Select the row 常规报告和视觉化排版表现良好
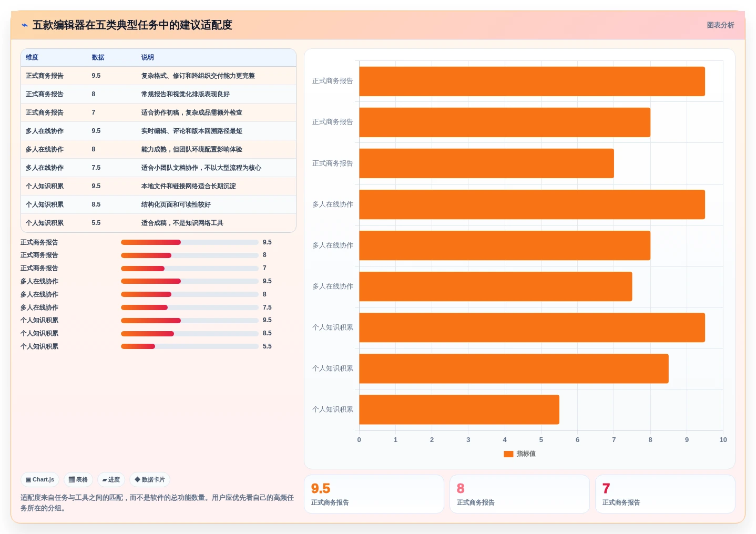Image resolution: width=756 pixels, height=534 pixels. tap(158, 94)
